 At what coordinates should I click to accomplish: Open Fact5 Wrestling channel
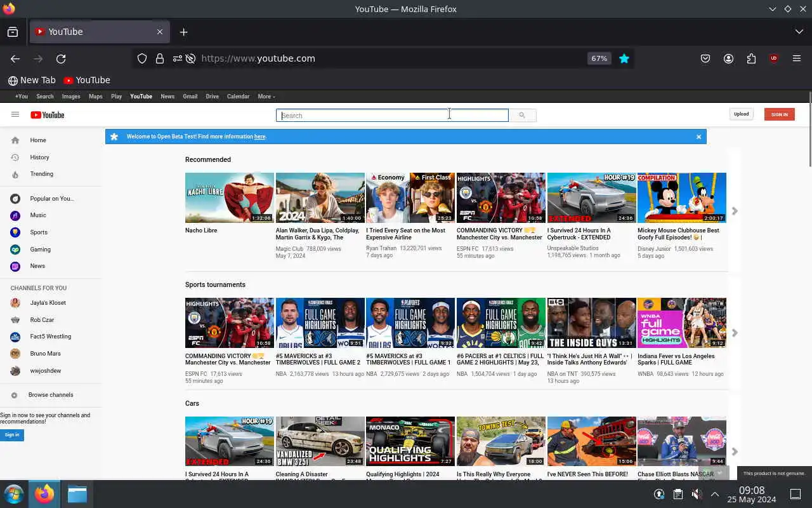[50, 337]
